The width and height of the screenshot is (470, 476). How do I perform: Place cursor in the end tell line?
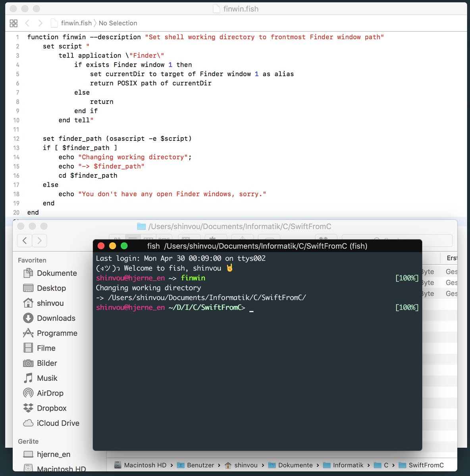click(x=76, y=120)
